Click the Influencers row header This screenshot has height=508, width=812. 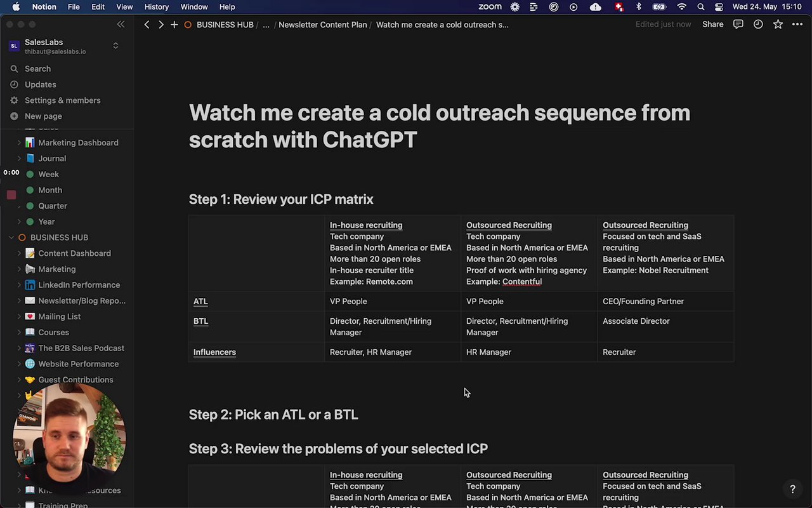click(x=214, y=352)
